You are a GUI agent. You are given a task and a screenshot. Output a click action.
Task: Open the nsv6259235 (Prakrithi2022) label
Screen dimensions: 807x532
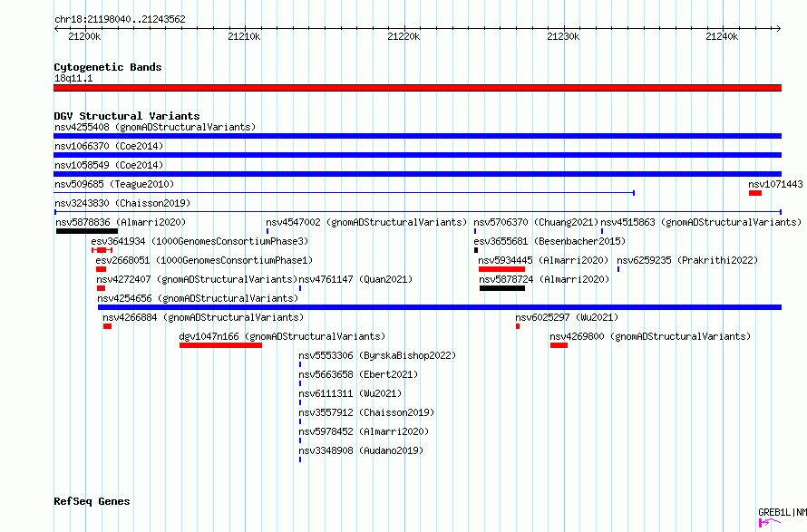click(687, 260)
